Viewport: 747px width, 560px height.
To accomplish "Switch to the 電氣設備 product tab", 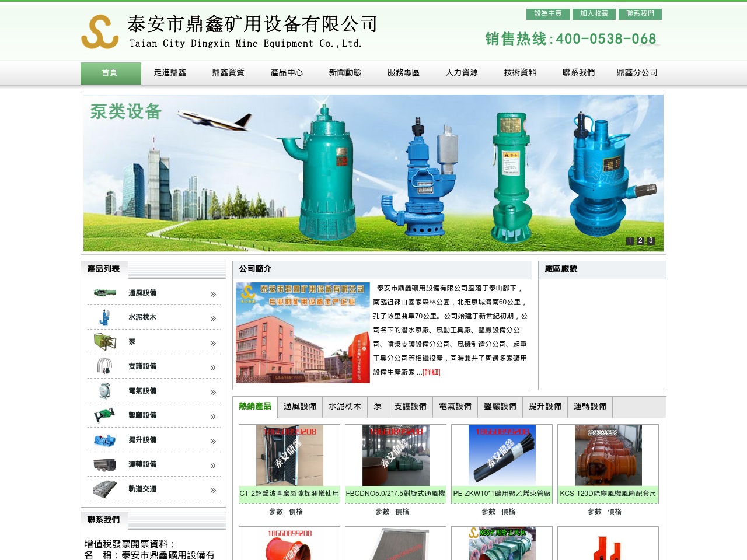I will point(455,407).
